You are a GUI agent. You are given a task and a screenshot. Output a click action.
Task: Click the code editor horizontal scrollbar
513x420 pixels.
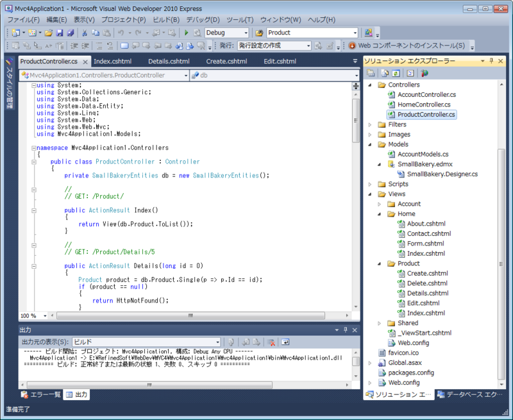[x=190, y=315]
